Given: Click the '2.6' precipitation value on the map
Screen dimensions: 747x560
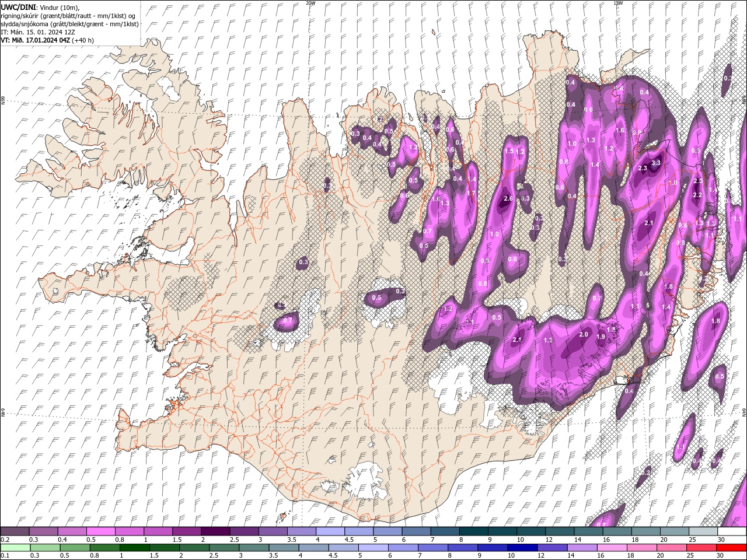Looking at the screenshot, I should [508, 198].
